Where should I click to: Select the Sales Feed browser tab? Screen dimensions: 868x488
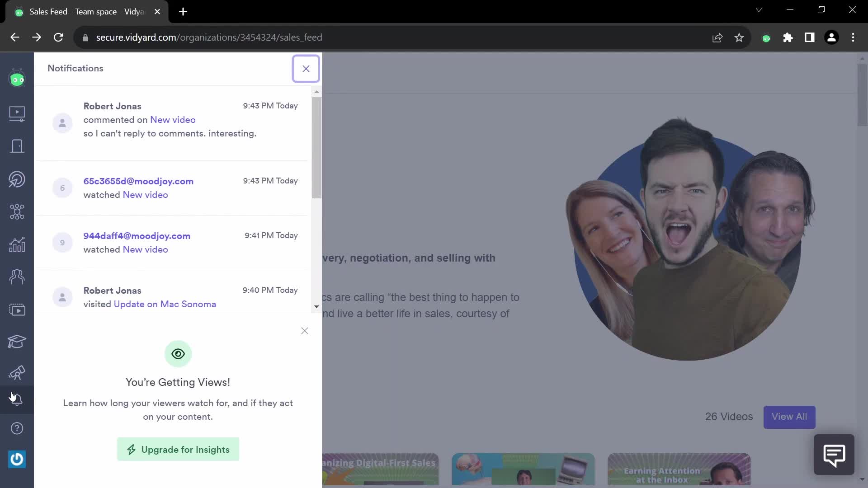[87, 12]
